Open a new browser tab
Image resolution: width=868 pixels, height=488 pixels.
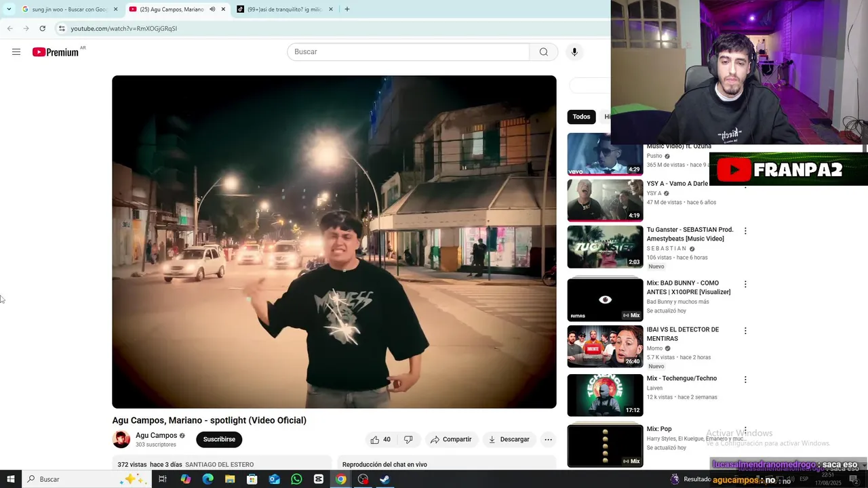[347, 9]
